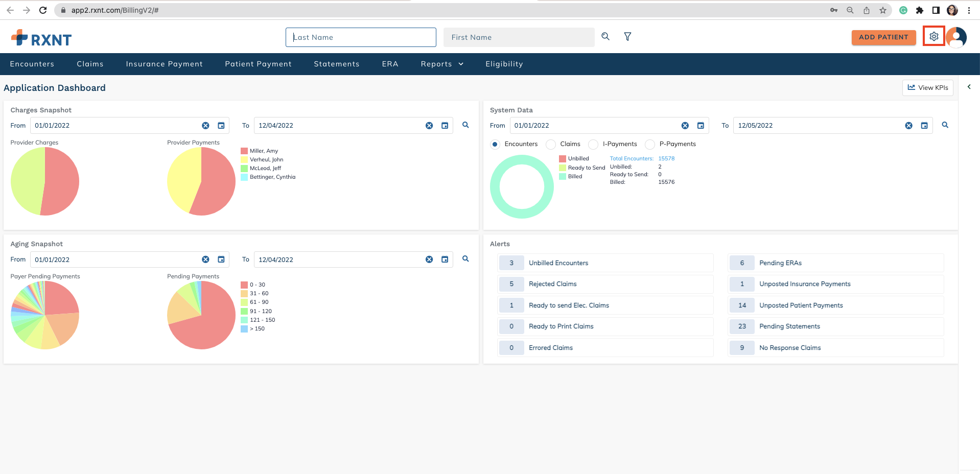
Task: Clear Charges Snapshot To date
Action: pos(429,126)
